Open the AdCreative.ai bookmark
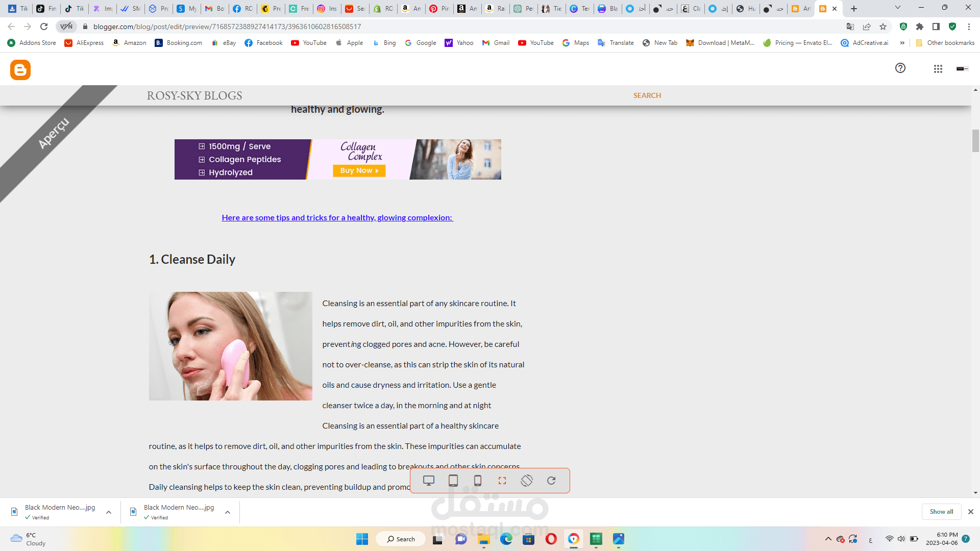 865,43
